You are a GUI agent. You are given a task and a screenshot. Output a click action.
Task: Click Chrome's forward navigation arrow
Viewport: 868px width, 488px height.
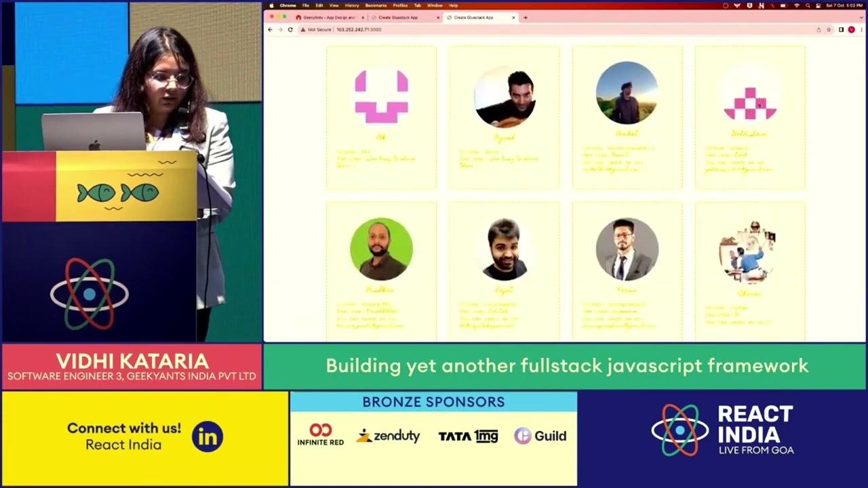pos(279,30)
